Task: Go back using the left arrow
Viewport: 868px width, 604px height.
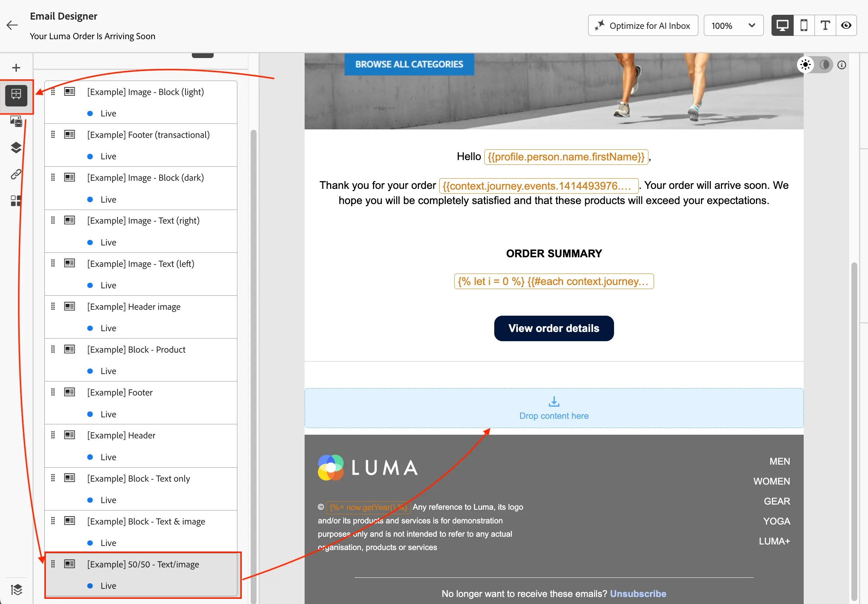Action: click(12, 26)
